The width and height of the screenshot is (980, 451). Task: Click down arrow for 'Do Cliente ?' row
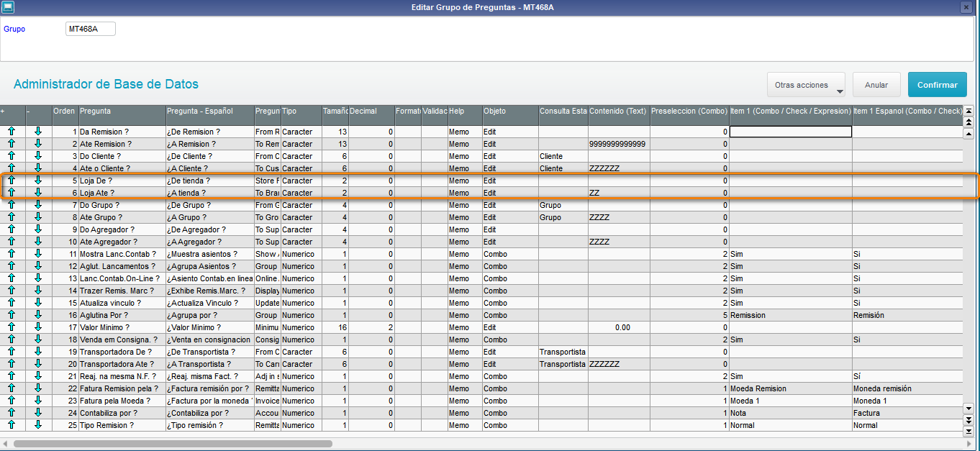pos(39,156)
